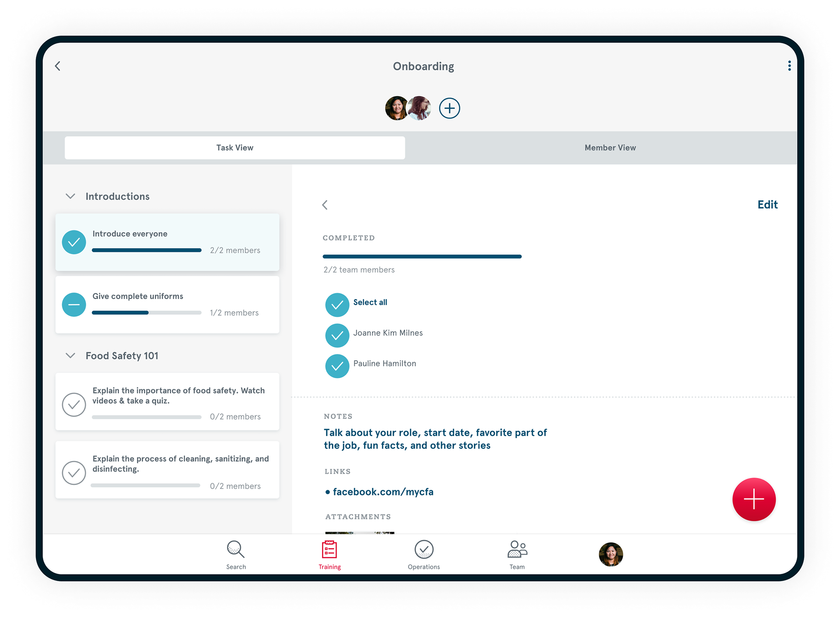Click the Introduce everyone progress bar
840x617 pixels.
[x=147, y=250]
